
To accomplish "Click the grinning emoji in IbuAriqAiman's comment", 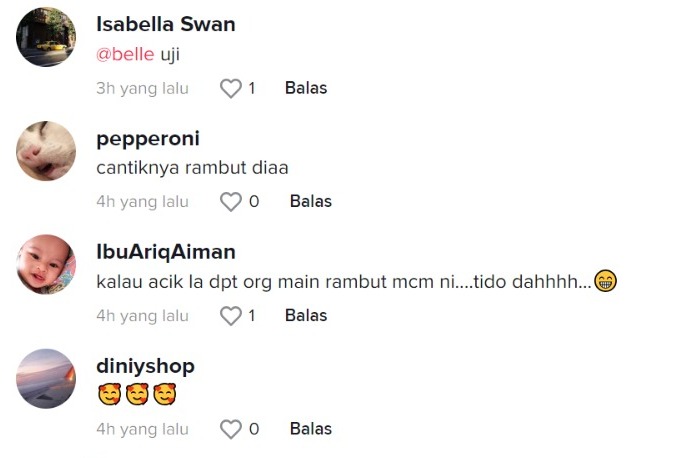I will pyautogui.click(x=606, y=281).
